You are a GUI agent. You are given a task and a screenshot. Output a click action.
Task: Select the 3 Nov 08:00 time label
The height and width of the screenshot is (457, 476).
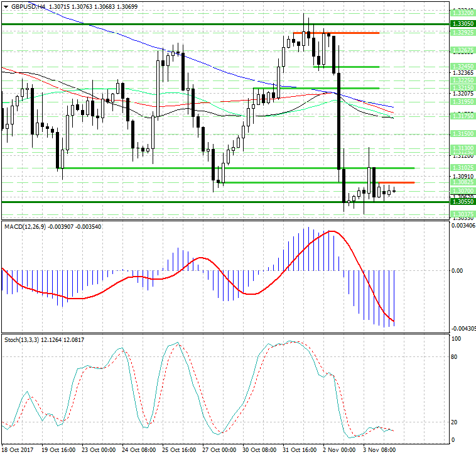pos(381,449)
